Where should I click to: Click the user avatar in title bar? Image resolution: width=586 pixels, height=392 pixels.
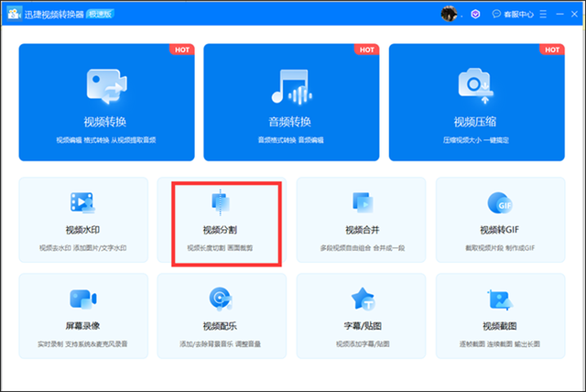click(449, 14)
